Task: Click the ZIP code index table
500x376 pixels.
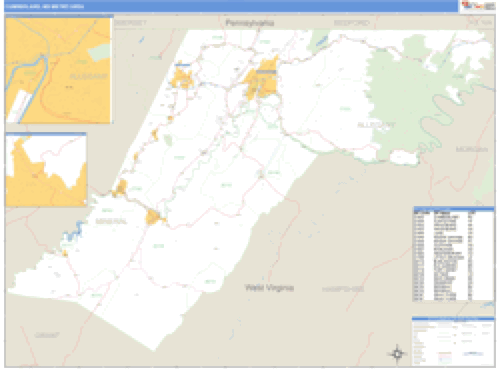Action: coord(453,254)
